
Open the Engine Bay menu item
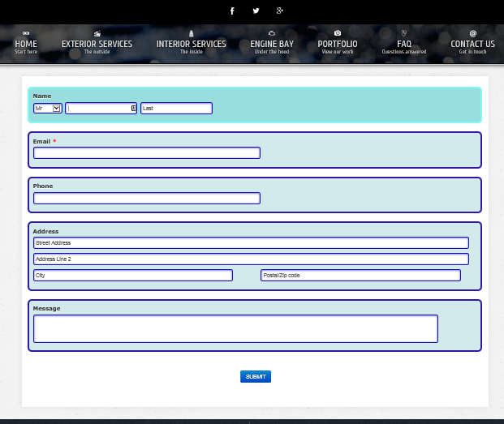tap(272, 45)
